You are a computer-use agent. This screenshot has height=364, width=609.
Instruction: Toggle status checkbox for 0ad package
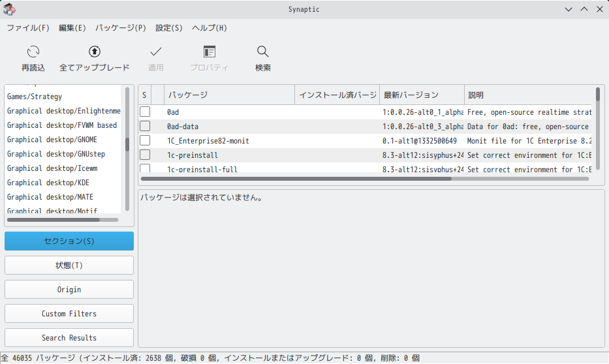(x=145, y=112)
